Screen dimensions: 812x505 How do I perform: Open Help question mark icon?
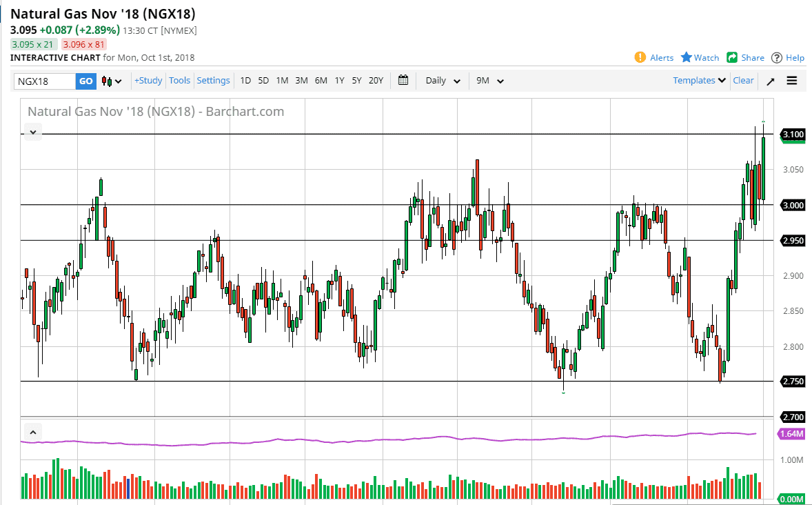point(777,57)
